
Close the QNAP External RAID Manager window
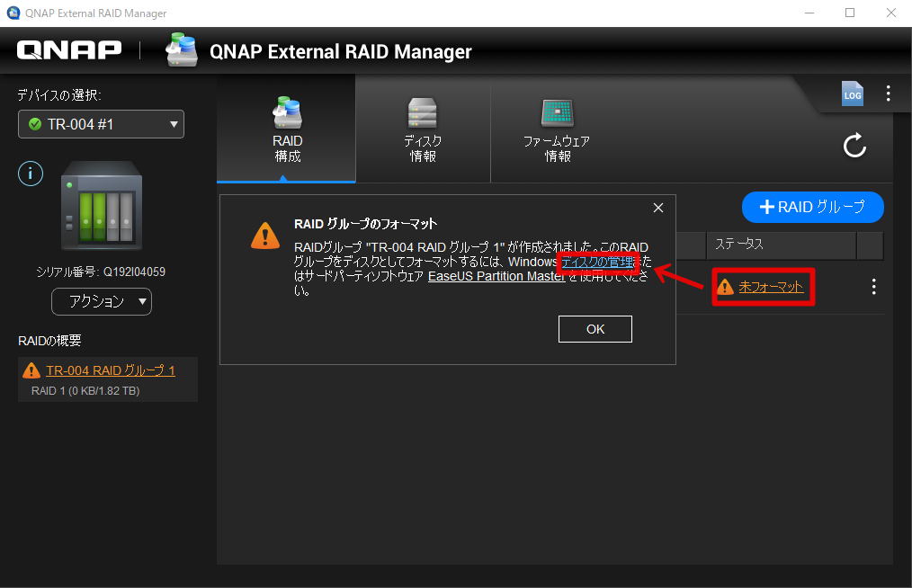tap(891, 13)
